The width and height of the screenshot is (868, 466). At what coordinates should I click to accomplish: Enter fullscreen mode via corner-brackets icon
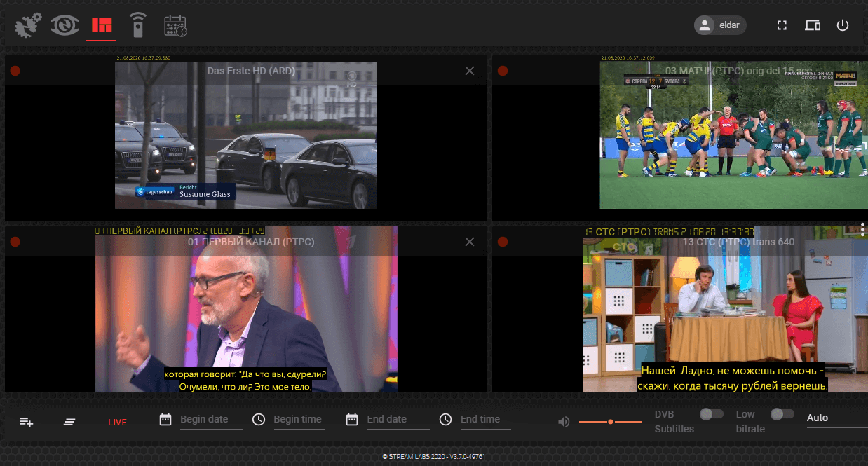coord(782,25)
